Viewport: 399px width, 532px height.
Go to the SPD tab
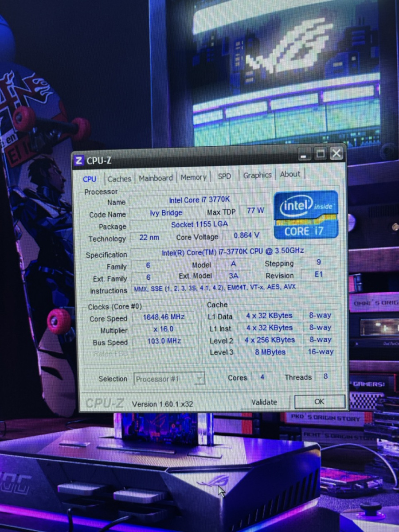[224, 176]
